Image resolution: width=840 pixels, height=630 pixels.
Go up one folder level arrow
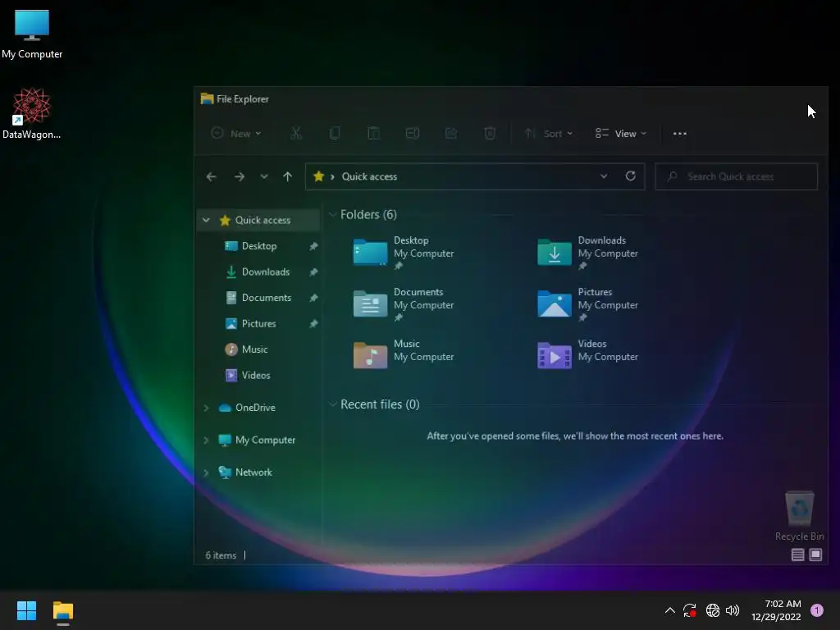tap(288, 176)
